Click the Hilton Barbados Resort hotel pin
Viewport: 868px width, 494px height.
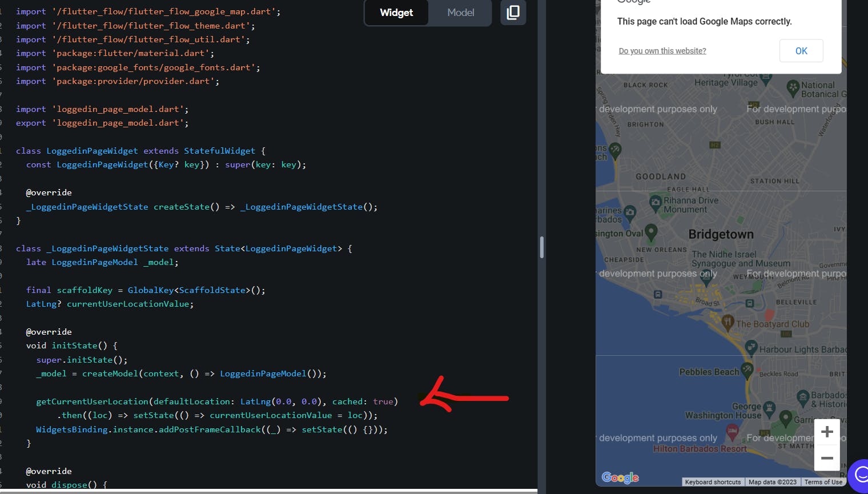[732, 432]
